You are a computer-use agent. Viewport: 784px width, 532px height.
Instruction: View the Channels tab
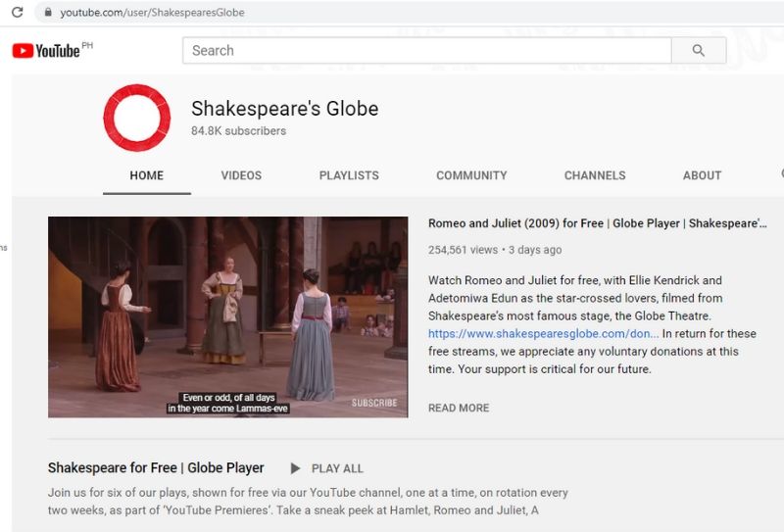click(595, 175)
